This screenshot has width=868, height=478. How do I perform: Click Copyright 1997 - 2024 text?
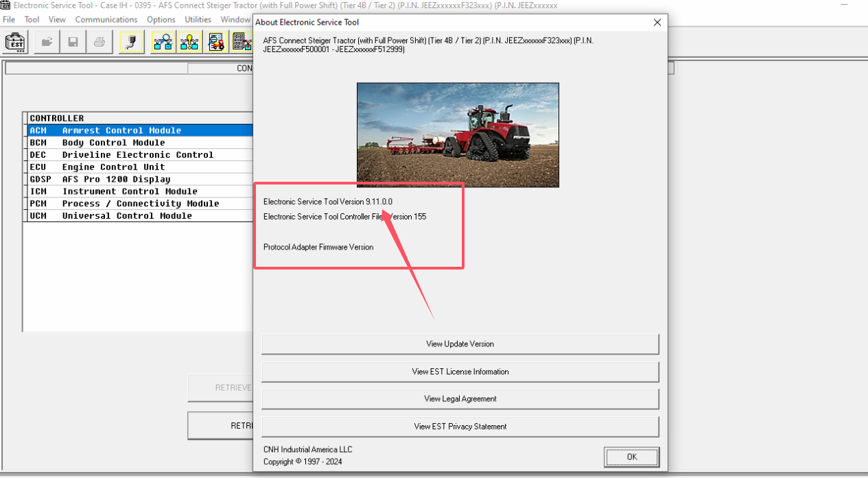pos(303,462)
